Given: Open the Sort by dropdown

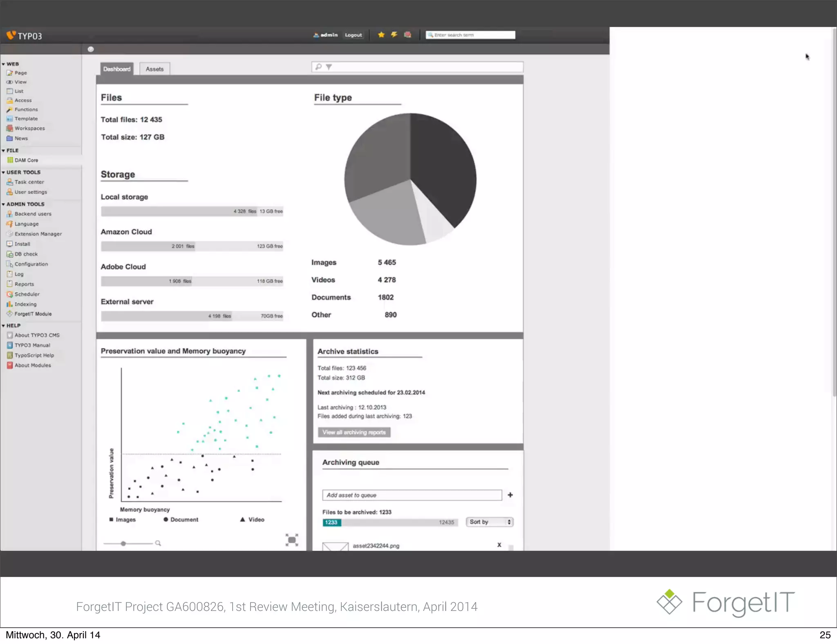Looking at the screenshot, I should pyautogui.click(x=490, y=522).
